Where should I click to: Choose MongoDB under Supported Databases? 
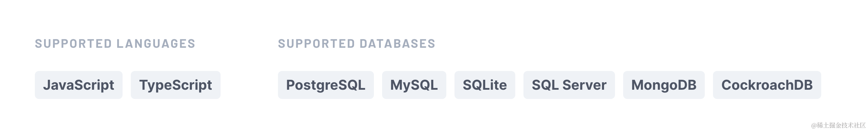click(x=664, y=85)
